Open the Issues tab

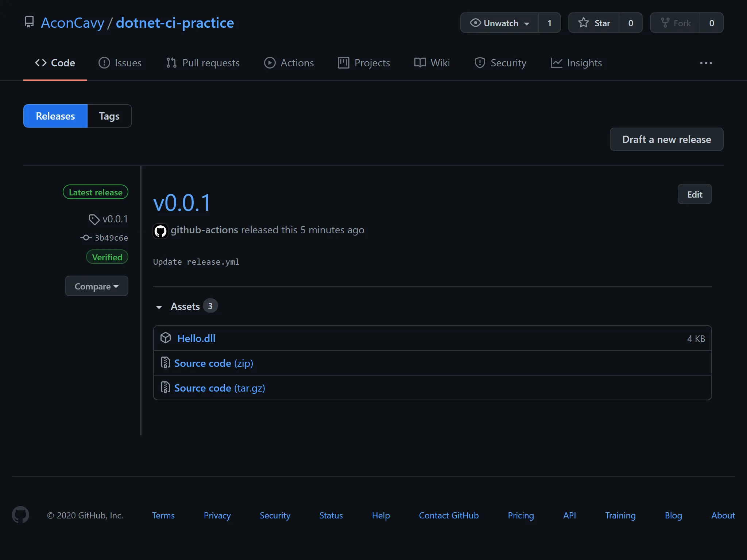tap(120, 63)
